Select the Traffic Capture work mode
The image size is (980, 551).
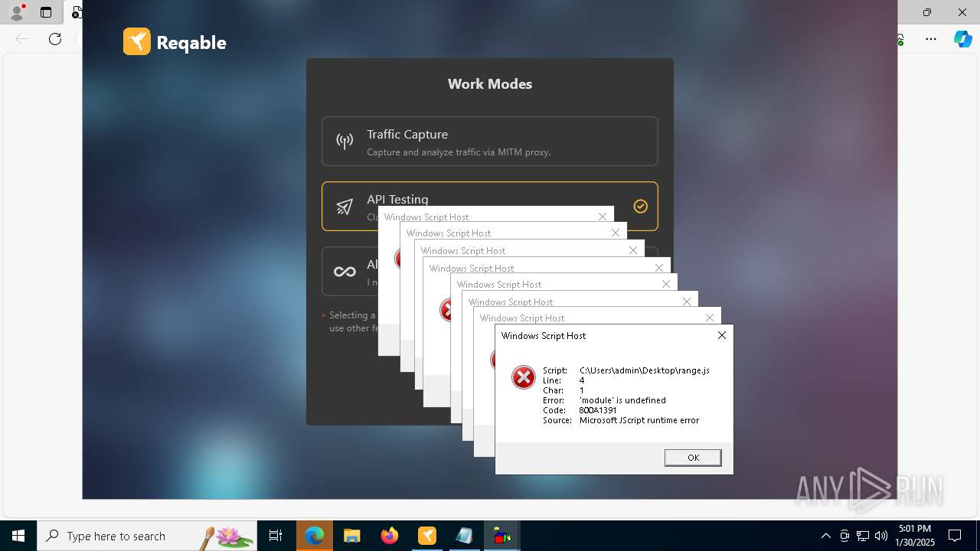tap(490, 141)
